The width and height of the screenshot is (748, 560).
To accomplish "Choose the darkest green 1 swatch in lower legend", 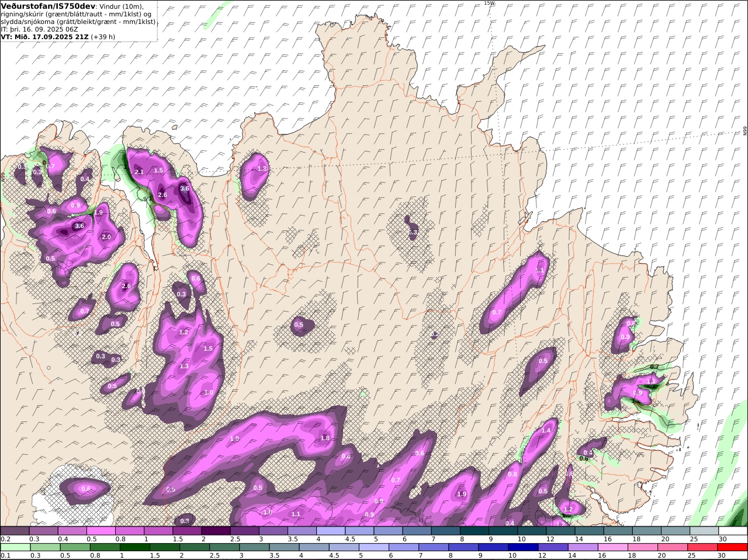I will point(134,547).
